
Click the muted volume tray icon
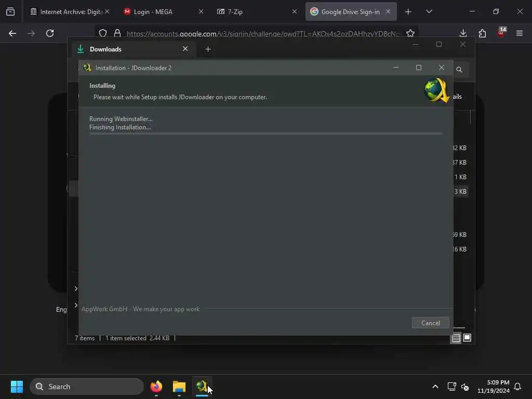coord(465,387)
